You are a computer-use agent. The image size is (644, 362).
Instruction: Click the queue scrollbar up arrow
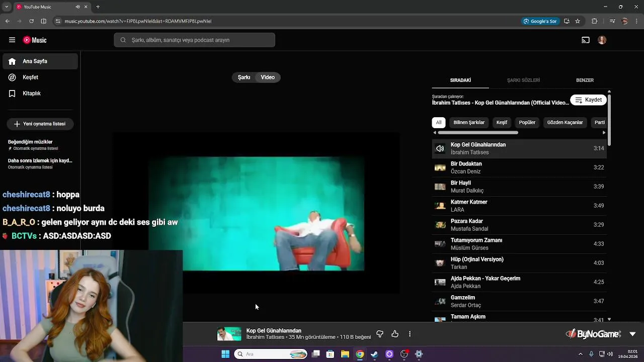(609, 92)
